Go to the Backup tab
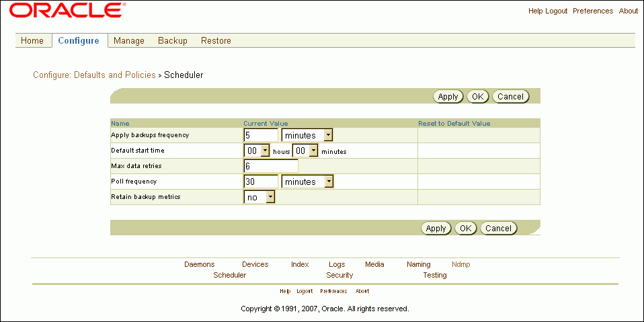 pyautogui.click(x=173, y=40)
